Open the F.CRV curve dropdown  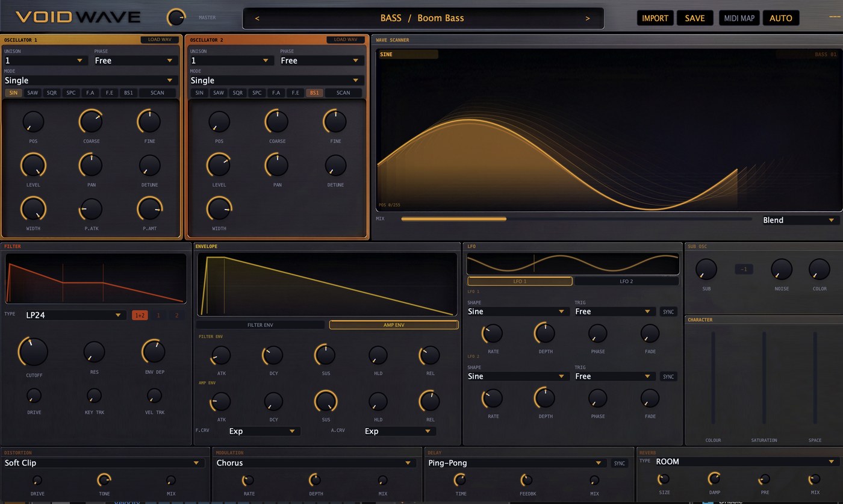tap(264, 431)
